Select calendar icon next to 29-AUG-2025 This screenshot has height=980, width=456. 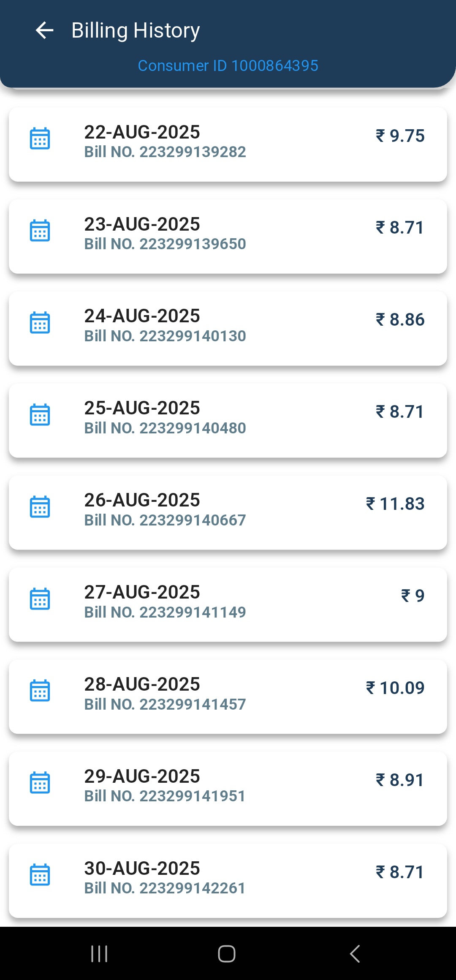click(x=40, y=783)
